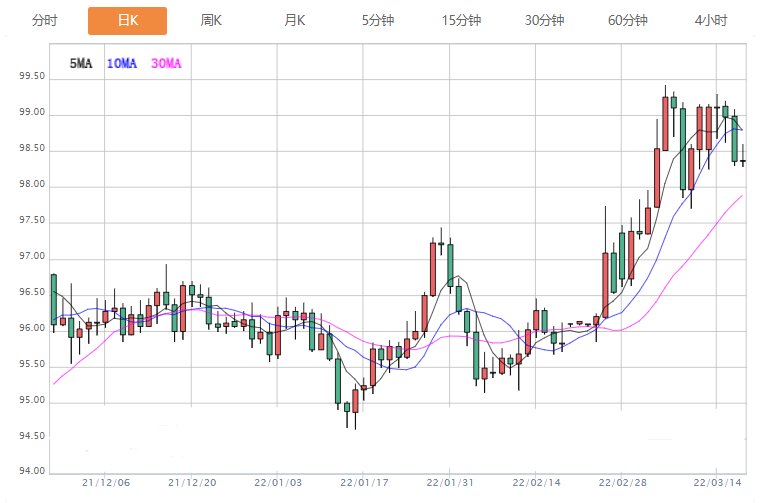Switch to the 分时 tab

[x=44, y=21]
